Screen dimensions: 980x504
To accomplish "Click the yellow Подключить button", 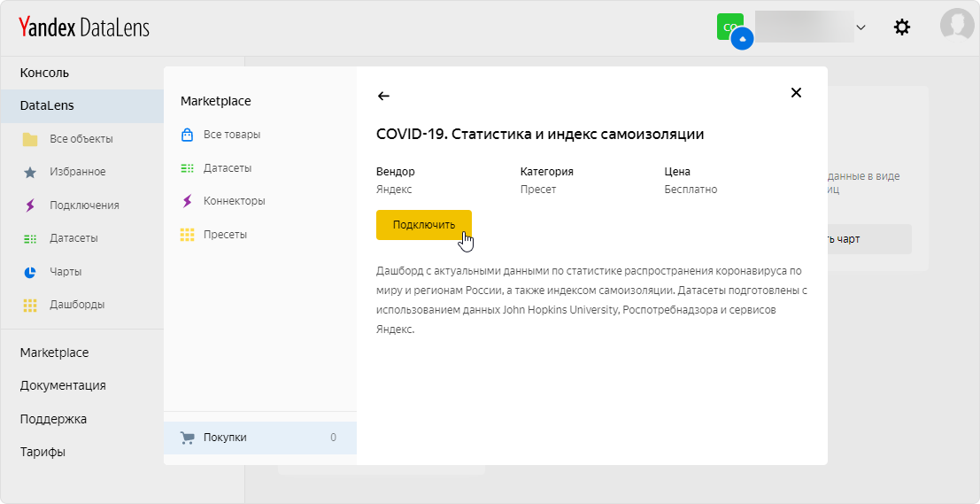I will pyautogui.click(x=423, y=224).
